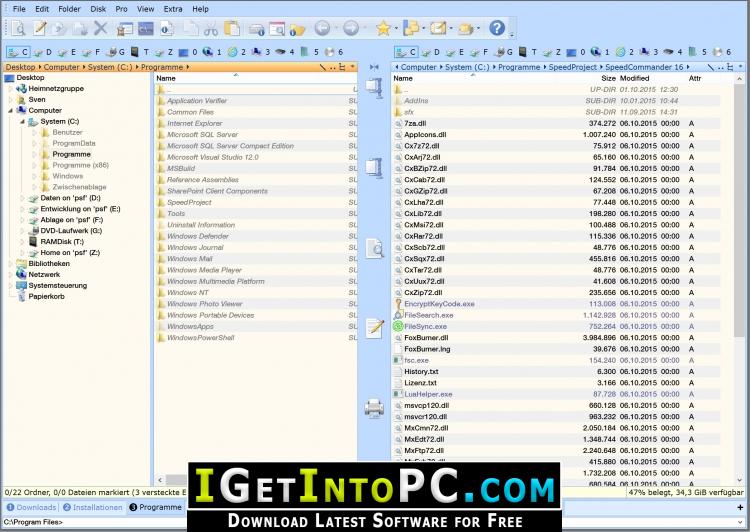
Task: Switch to the Downloads tab
Action: 31,507
